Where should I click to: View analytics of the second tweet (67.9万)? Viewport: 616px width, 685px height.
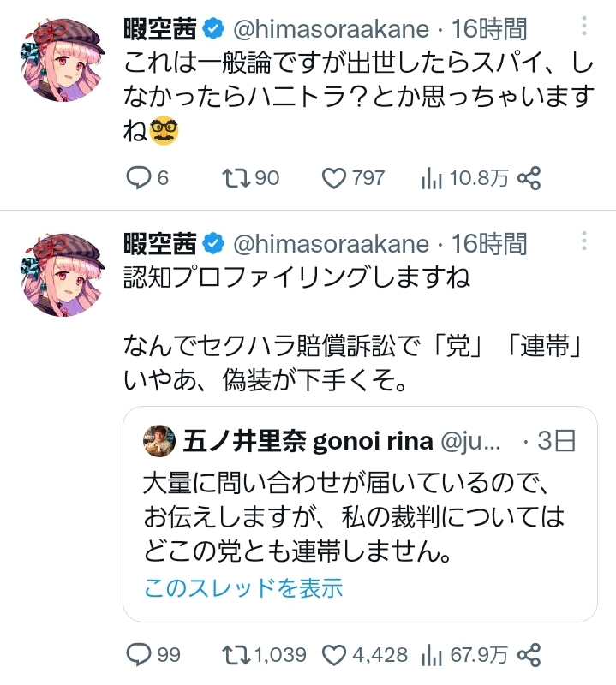pos(431,655)
